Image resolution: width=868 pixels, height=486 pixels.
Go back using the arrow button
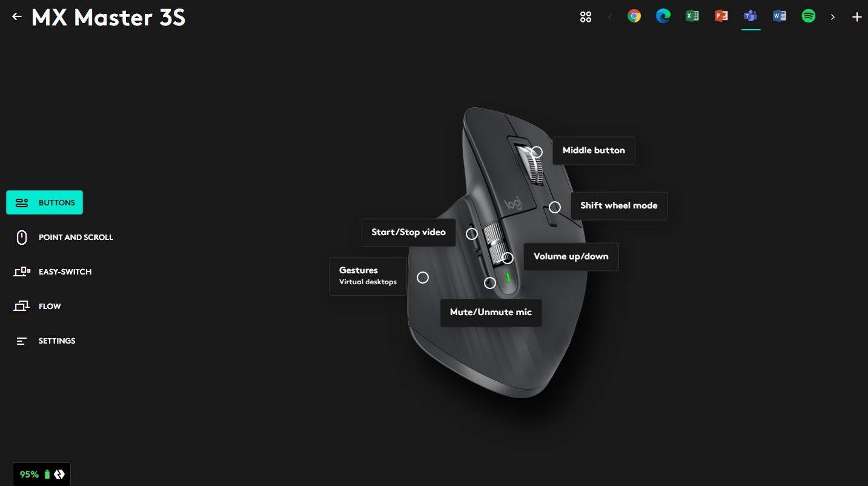click(x=16, y=16)
